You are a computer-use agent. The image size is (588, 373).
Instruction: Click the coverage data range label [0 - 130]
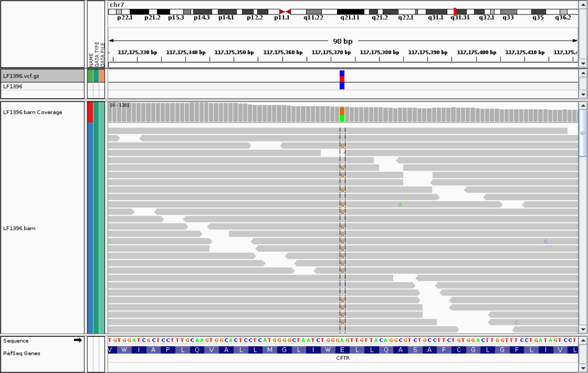(x=119, y=105)
